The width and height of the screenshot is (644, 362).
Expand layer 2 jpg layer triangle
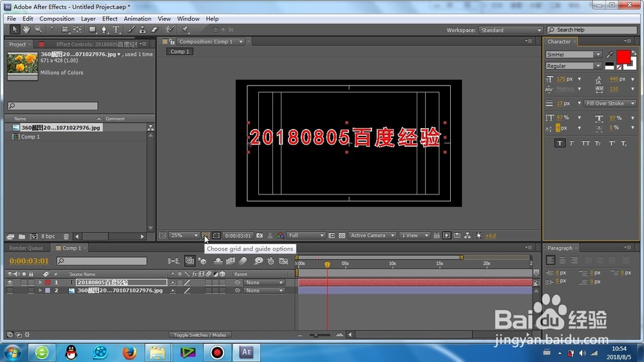(x=40, y=291)
